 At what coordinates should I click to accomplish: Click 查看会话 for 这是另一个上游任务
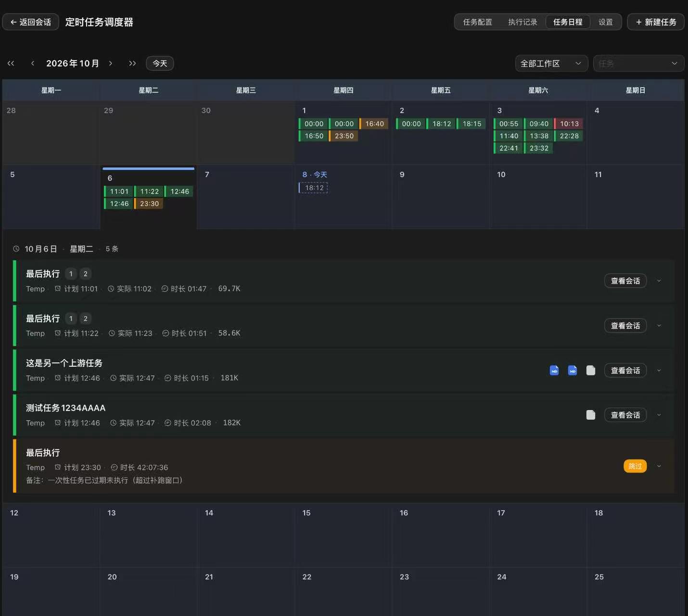[625, 371]
